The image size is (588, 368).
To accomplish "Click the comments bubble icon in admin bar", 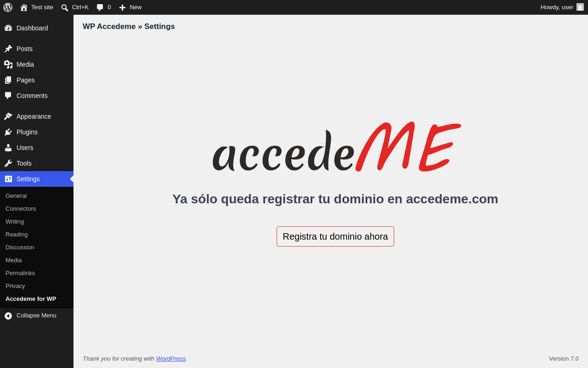I will tap(100, 7).
